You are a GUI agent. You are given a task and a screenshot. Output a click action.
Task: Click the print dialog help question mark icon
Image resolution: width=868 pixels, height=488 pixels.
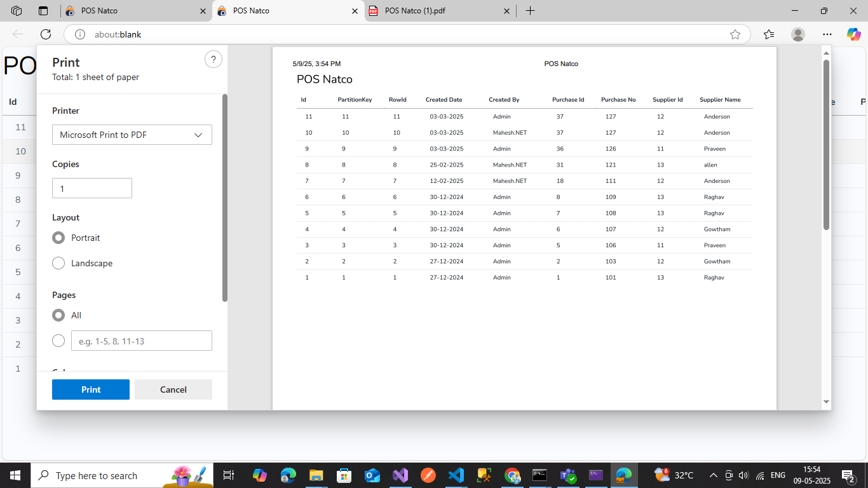coord(214,60)
